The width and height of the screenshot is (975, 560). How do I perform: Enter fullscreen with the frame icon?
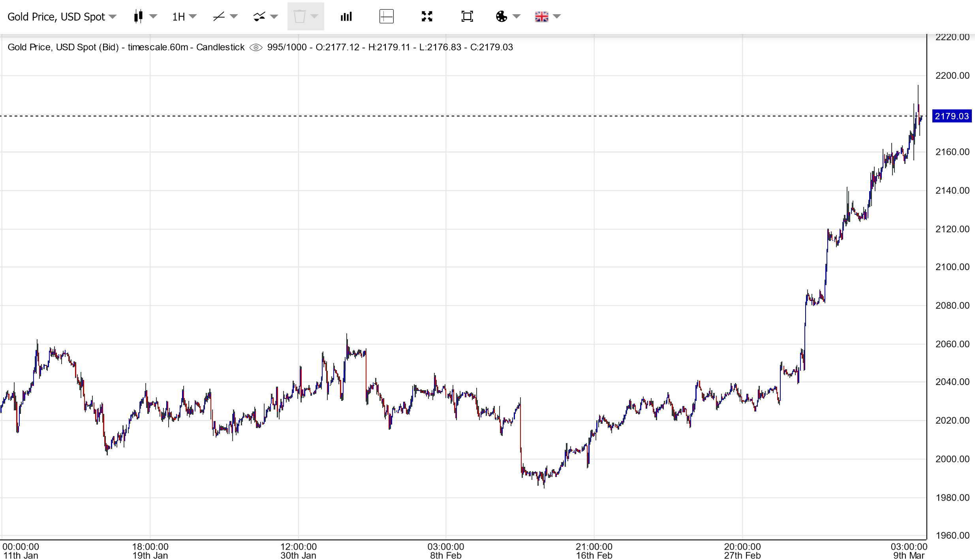pos(467,17)
